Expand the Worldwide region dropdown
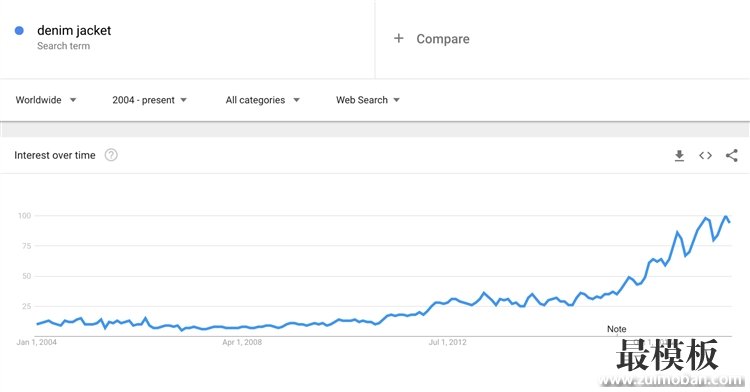Screen dimensions: 750x392 click(x=46, y=100)
